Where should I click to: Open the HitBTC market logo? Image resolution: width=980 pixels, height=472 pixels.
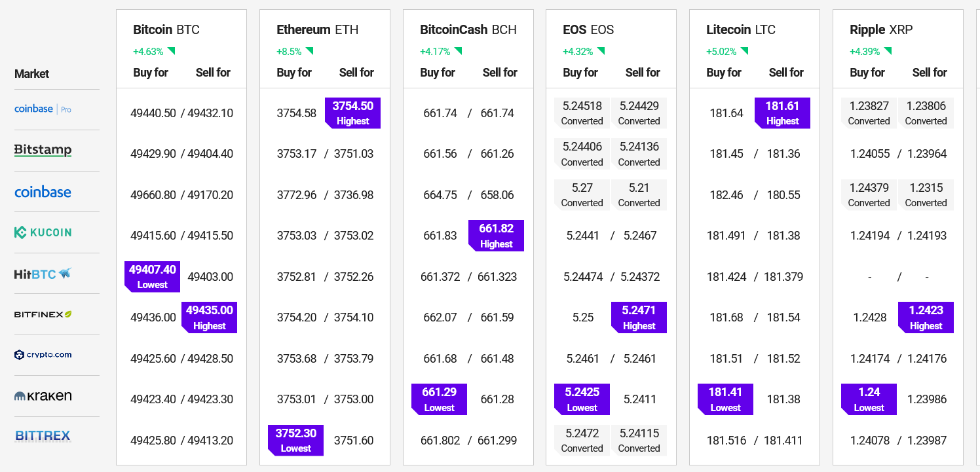point(43,274)
